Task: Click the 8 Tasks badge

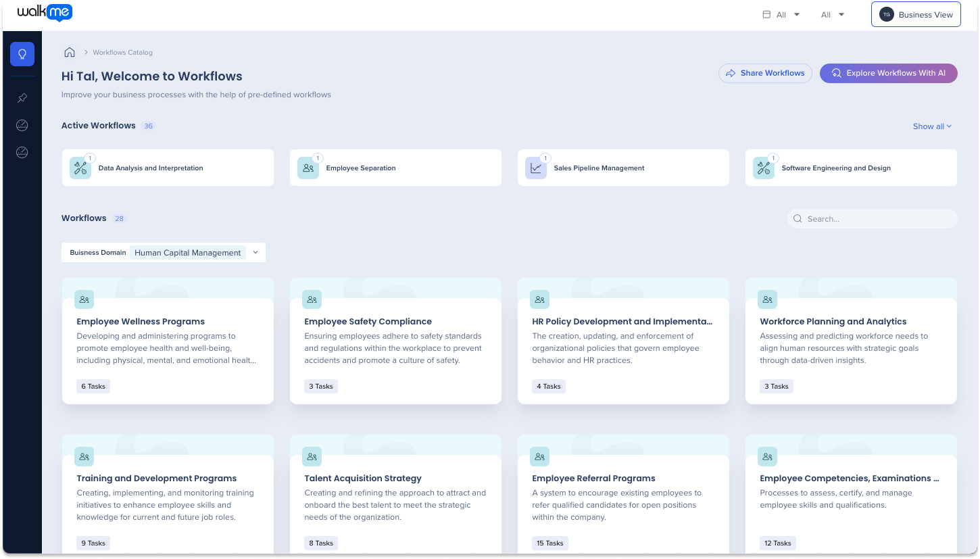Action: pos(321,543)
